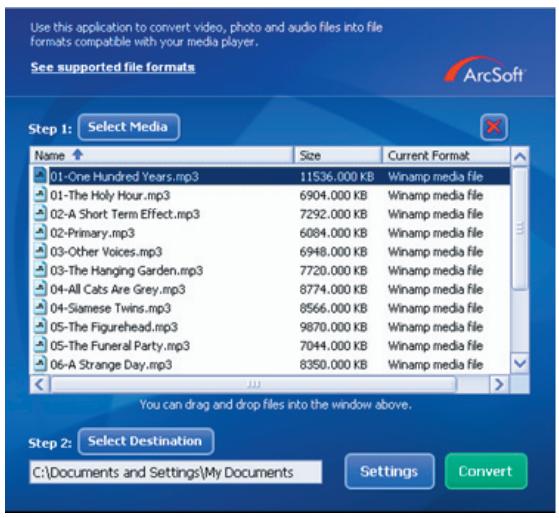Click the format cell of 06-A Strange Day.mp3
Image resolution: width=559 pixels, height=518 pixels.
tap(436, 365)
